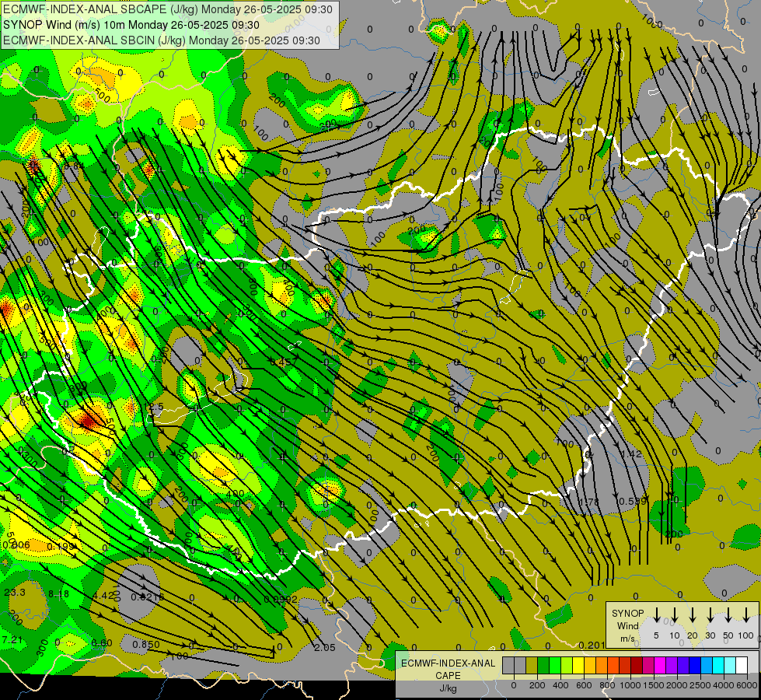The width and height of the screenshot is (761, 700).
Task: Click the 0.0216 value on the map
Action: (148, 596)
